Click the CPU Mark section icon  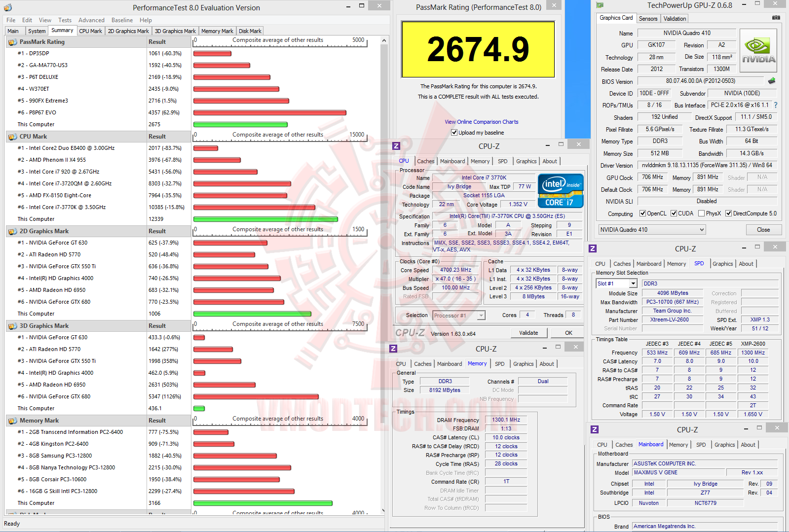coord(13,137)
